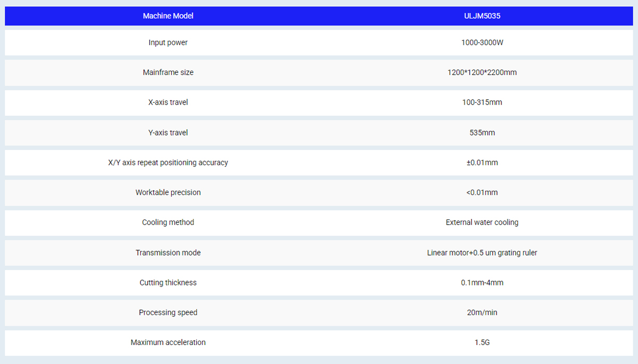Click X/Y axis repeat positioning accuracy label
Image resolution: width=638 pixels, height=364 pixels.
point(168,163)
